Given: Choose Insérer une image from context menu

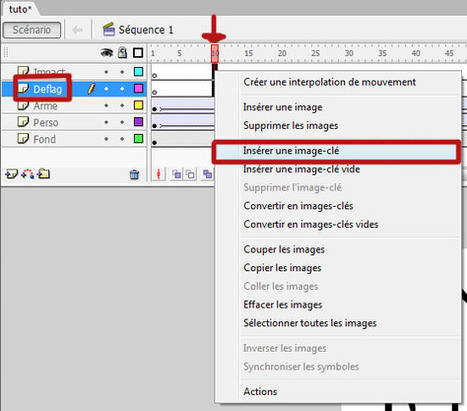Looking at the screenshot, I should coord(338,107).
